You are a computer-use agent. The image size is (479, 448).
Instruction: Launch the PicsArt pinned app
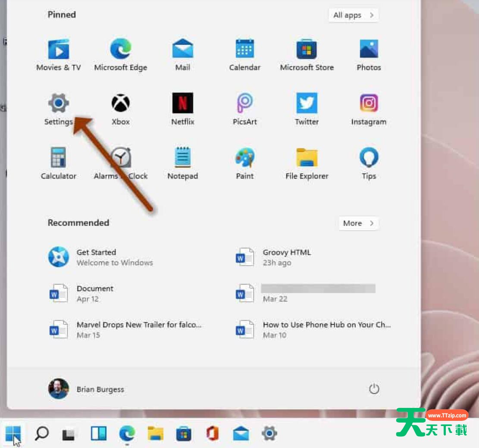245,110
